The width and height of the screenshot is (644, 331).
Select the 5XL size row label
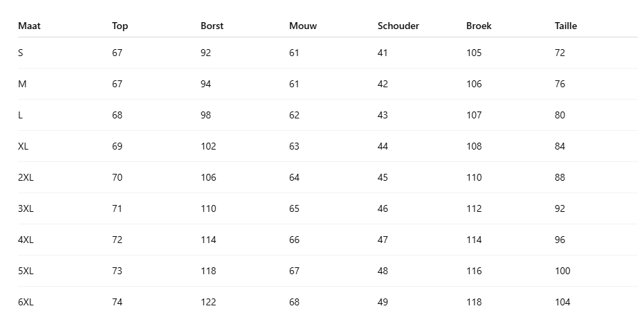click(x=26, y=271)
